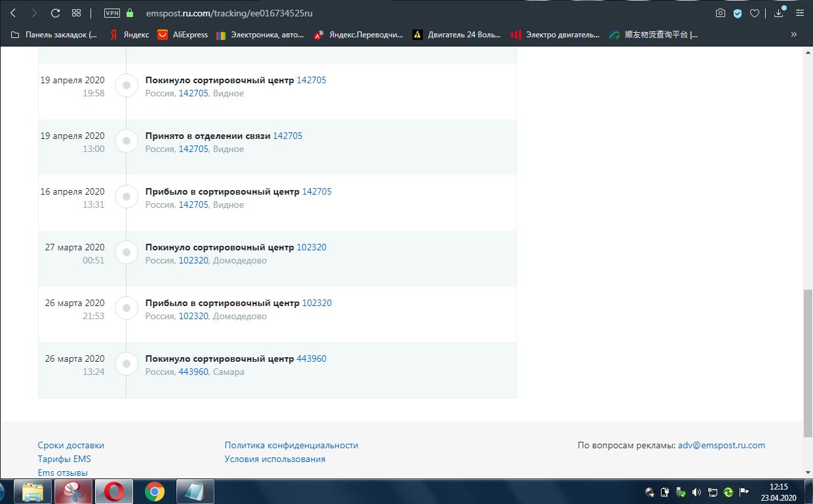
Task: Open the browser downloads icon
Action: tap(779, 13)
